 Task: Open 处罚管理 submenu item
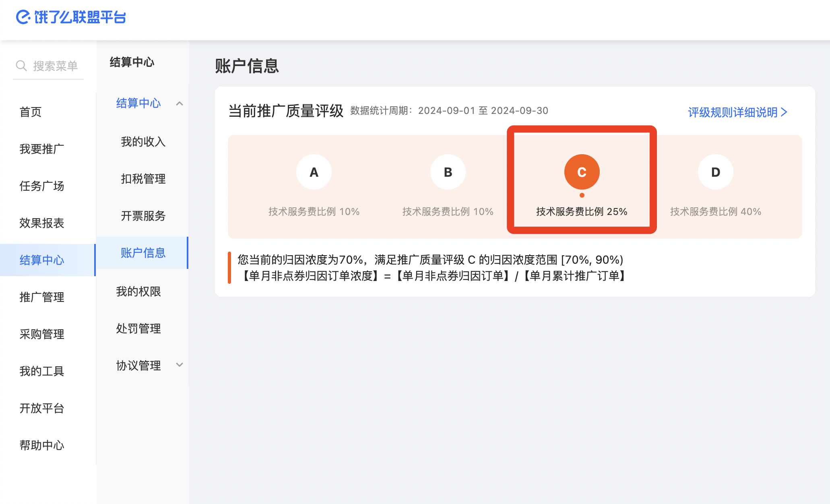[x=138, y=328]
